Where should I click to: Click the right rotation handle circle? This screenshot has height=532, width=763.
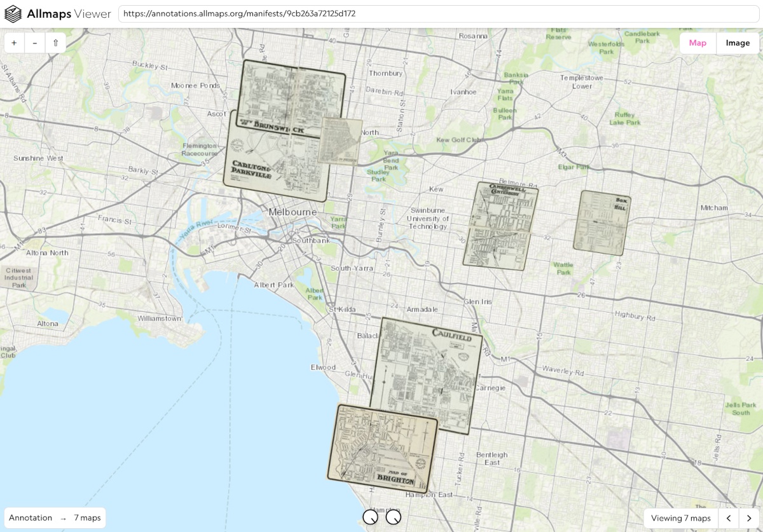(x=394, y=517)
